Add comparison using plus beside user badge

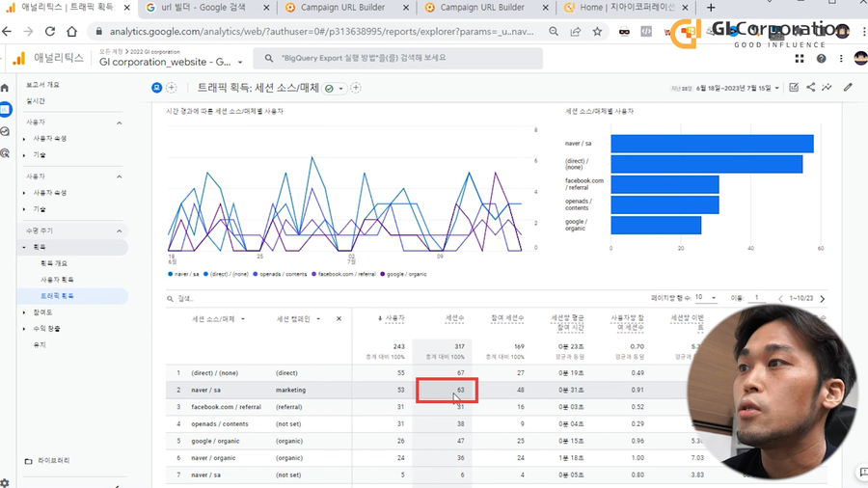coord(172,88)
